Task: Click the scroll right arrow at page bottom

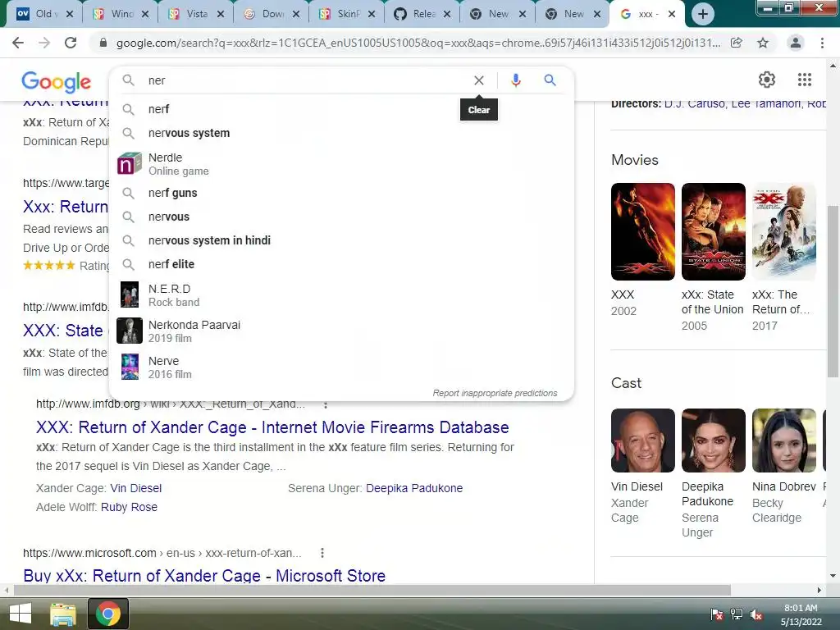Action: point(819,590)
